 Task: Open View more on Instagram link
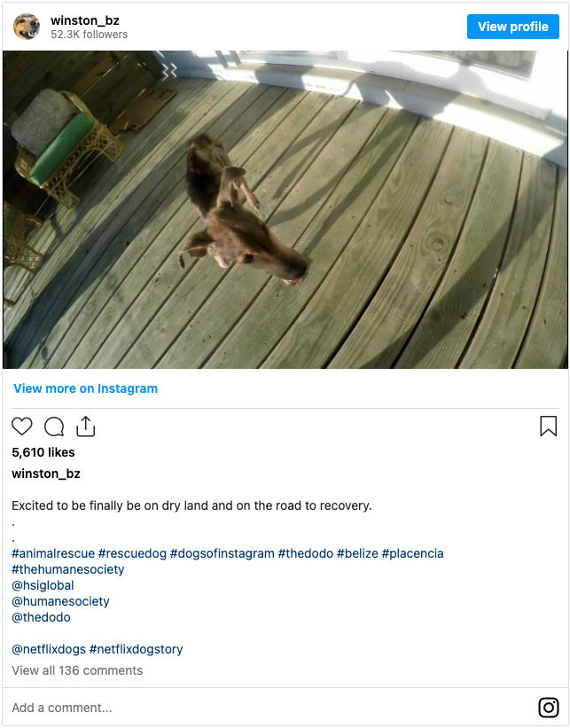[85, 388]
